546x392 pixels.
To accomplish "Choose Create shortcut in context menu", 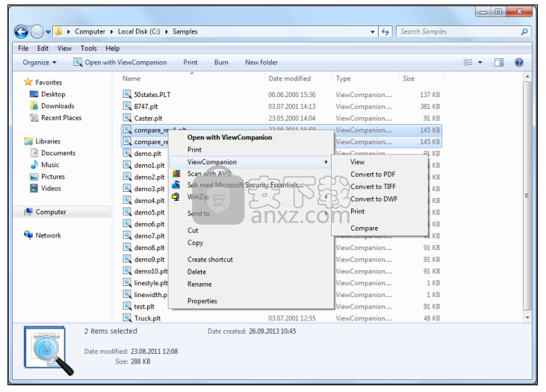I will coord(210,260).
